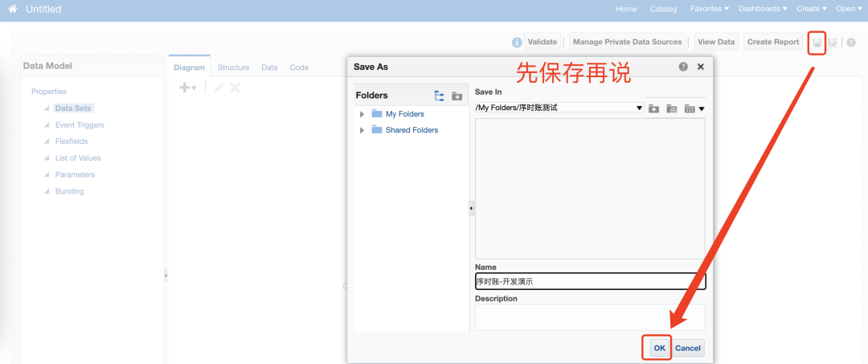The image size is (868, 364).
Task: Switch to the Diagram tab
Action: click(190, 67)
